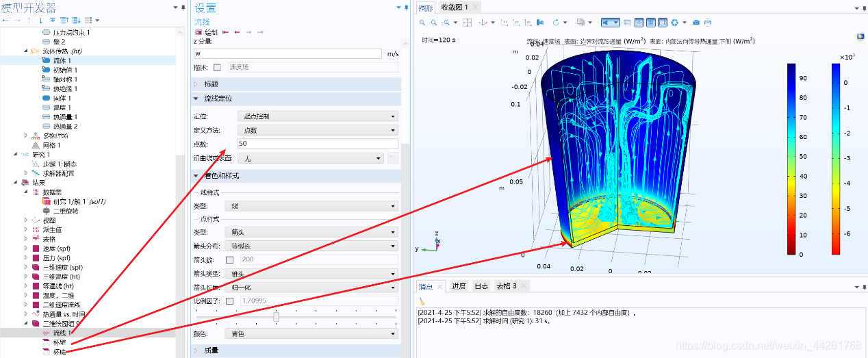
Task: Click the yz view icon in graphics toolbar
Action: coord(516,23)
